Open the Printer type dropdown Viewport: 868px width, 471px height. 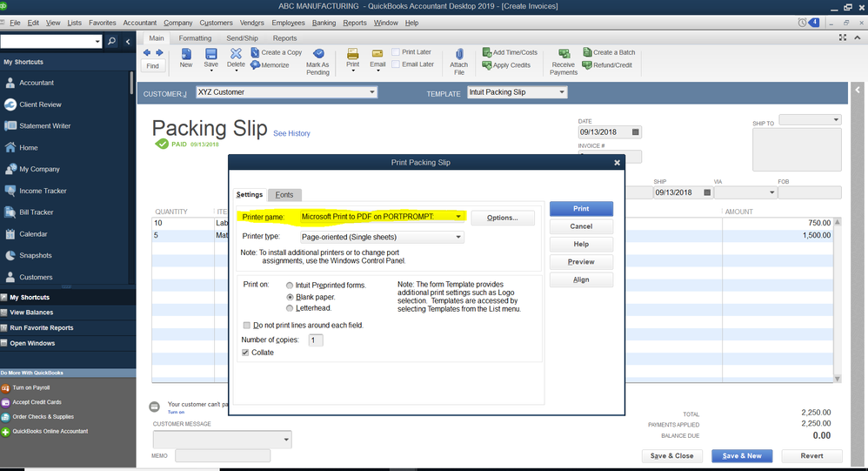458,237
